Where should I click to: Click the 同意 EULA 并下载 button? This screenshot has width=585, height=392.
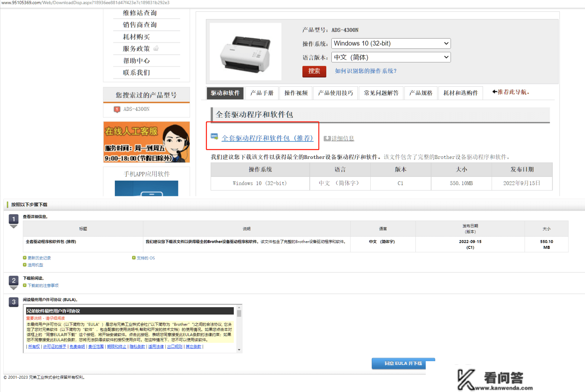click(x=403, y=363)
